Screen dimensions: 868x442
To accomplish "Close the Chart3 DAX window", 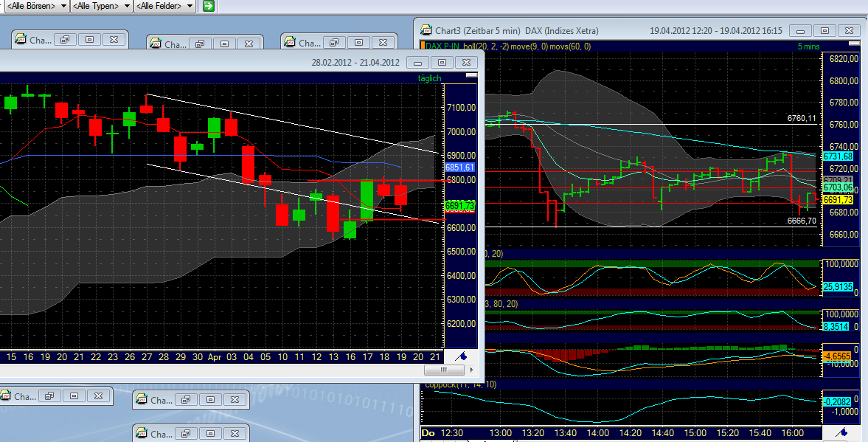I will tap(849, 30).
